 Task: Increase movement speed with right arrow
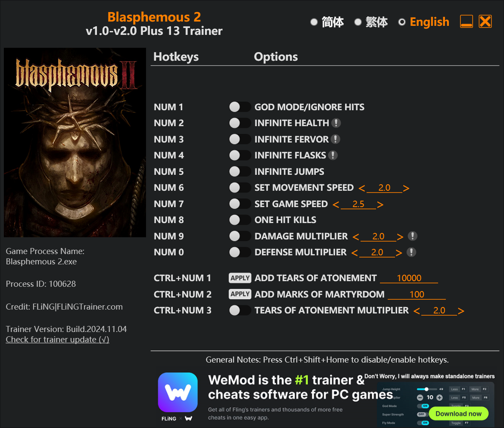(406, 188)
